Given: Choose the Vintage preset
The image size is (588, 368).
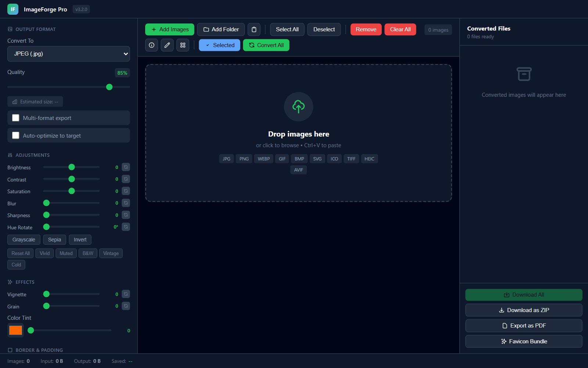Looking at the screenshot, I should pos(111,253).
